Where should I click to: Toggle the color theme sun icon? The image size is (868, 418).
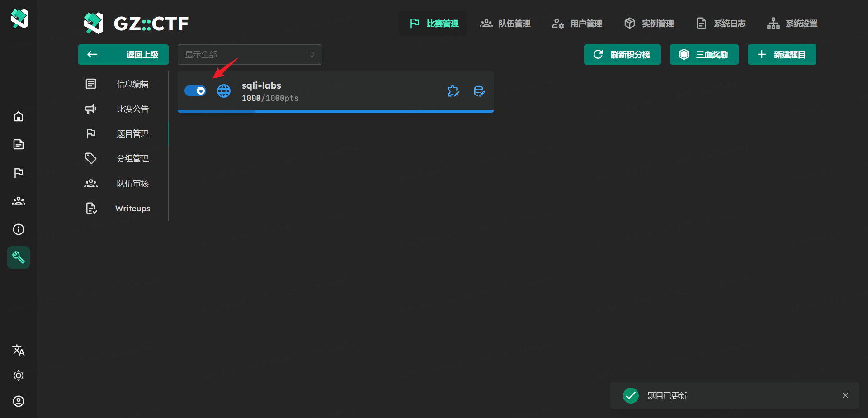coord(19,375)
